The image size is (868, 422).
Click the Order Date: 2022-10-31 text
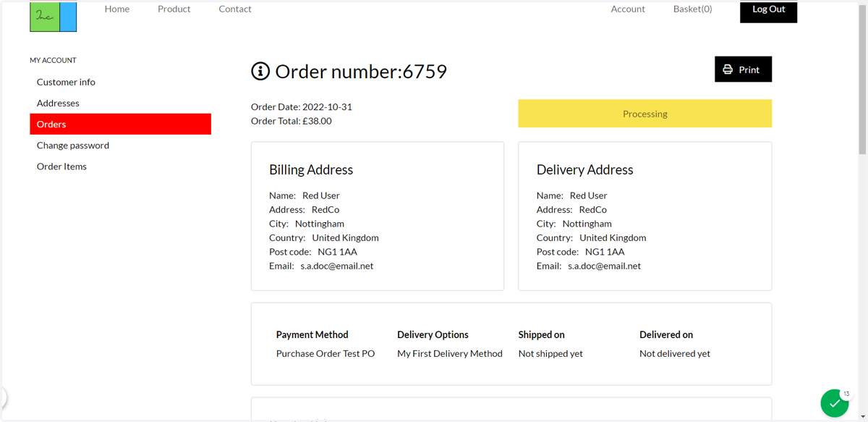point(302,106)
